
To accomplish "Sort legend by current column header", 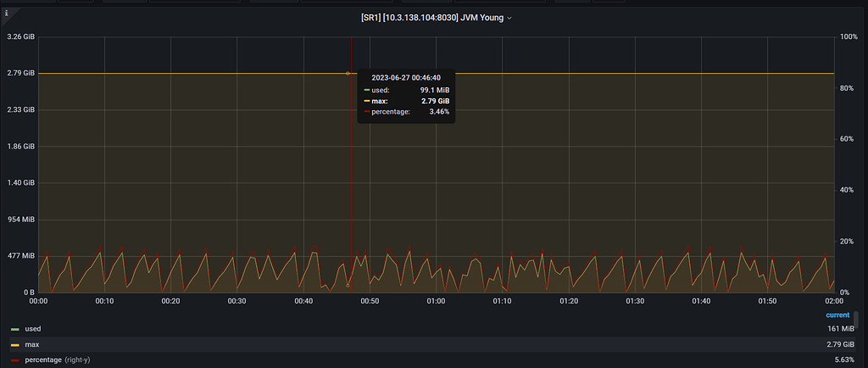I will [837, 315].
